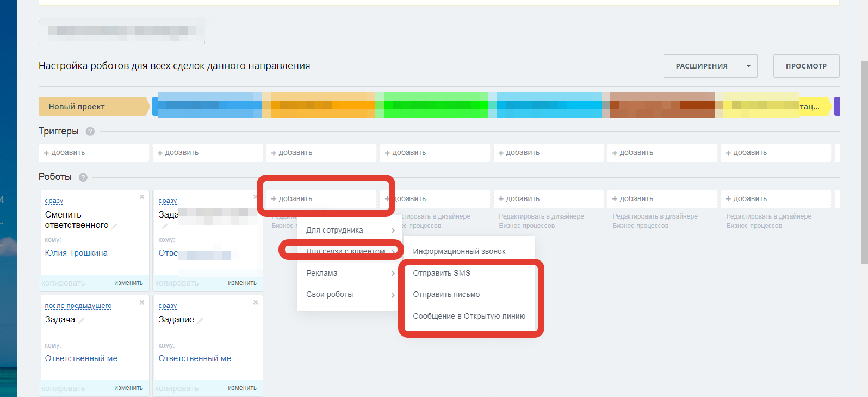The height and width of the screenshot is (397, 868).
Task: Select the Новый проект stage label
Action: click(77, 107)
